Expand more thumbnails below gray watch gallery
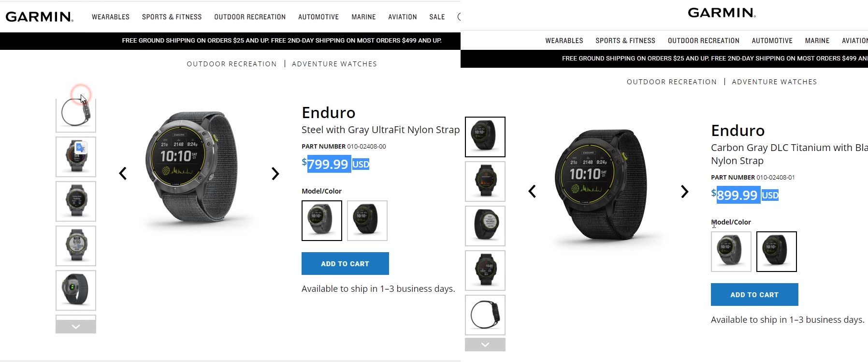 [76, 327]
